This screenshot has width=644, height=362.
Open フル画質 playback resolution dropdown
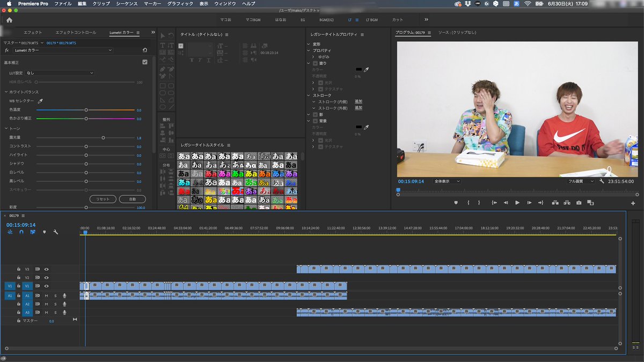[581, 181]
